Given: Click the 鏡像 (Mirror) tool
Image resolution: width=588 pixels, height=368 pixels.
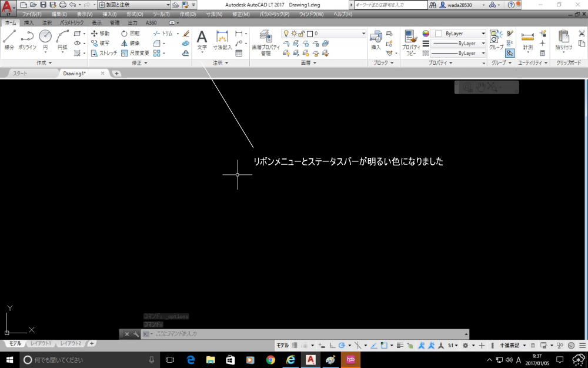Looking at the screenshot, I should pos(131,43).
